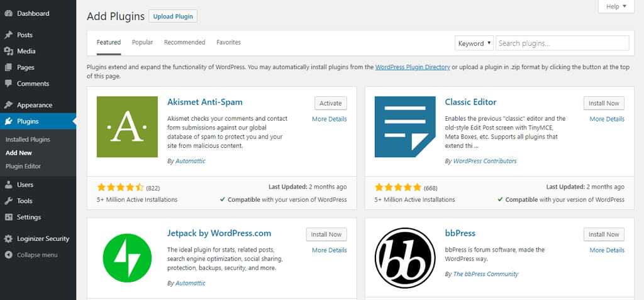Switch to the Recommended tab
Viewport: 644px width, 300px height.
click(x=184, y=42)
